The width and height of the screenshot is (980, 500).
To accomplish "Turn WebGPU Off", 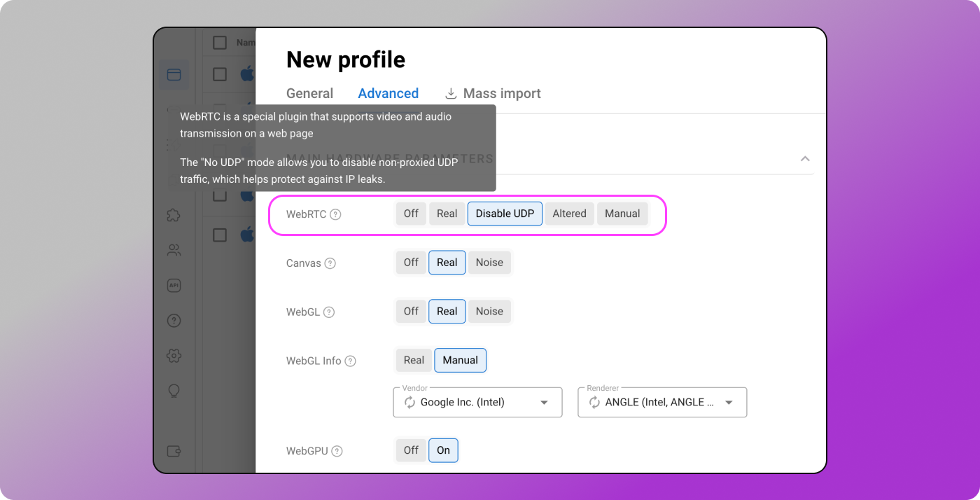I will pyautogui.click(x=411, y=450).
